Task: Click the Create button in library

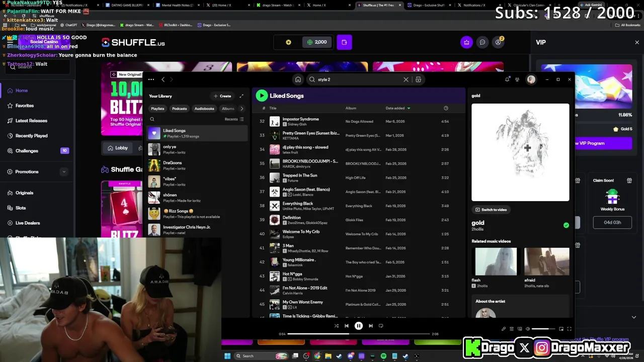Action: click(222, 96)
